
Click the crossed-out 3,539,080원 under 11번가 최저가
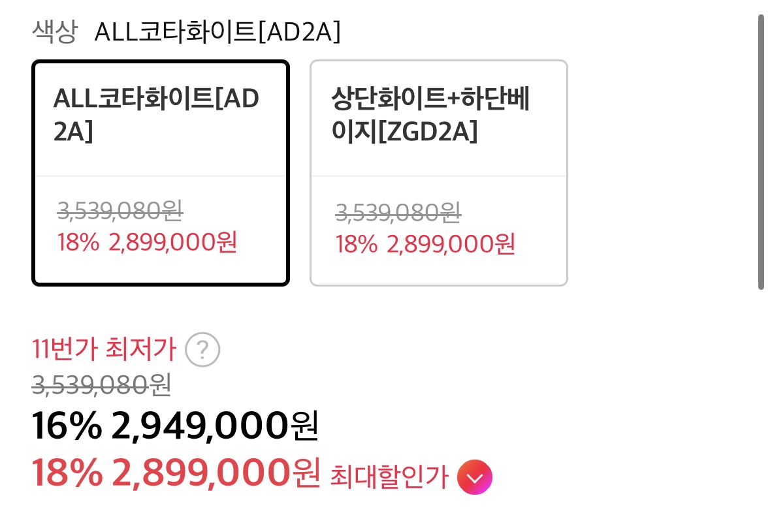click(x=101, y=386)
